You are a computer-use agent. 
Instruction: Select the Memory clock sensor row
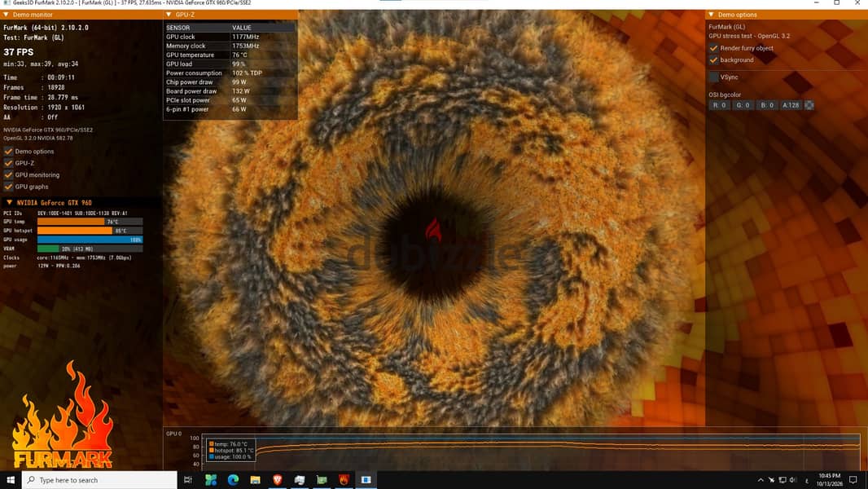click(230, 46)
